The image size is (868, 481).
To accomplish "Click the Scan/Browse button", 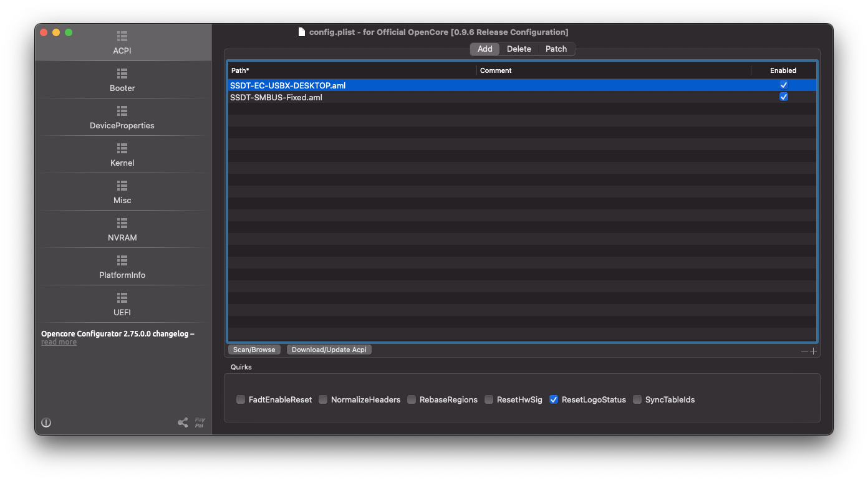I will (254, 350).
